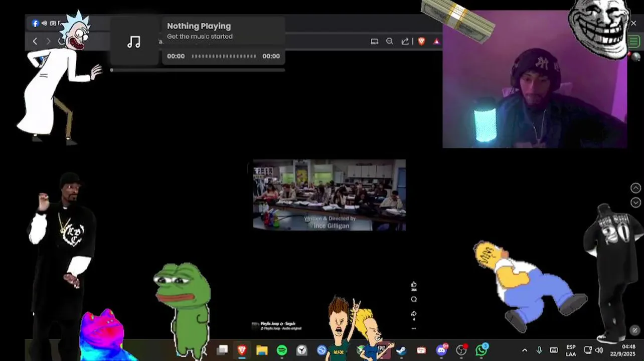Screen dimensions: 644x361
Task: Click the "Get the music started" text
Action: click(200, 37)
